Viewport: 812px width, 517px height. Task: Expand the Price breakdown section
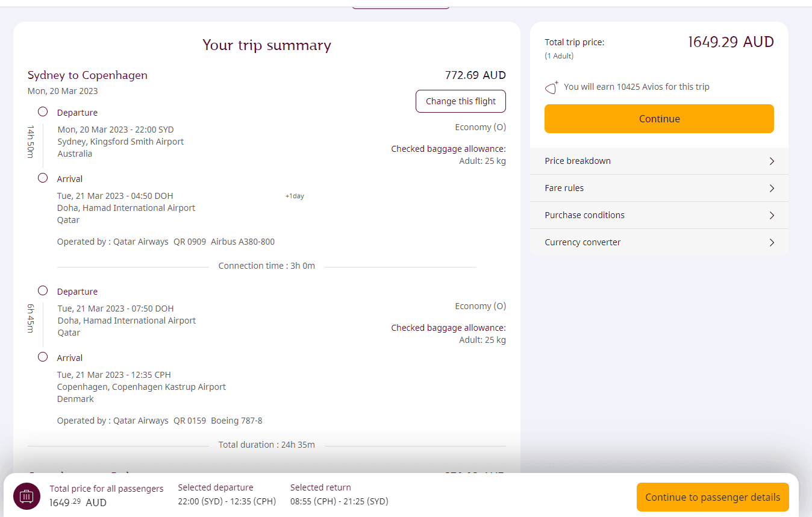659,161
